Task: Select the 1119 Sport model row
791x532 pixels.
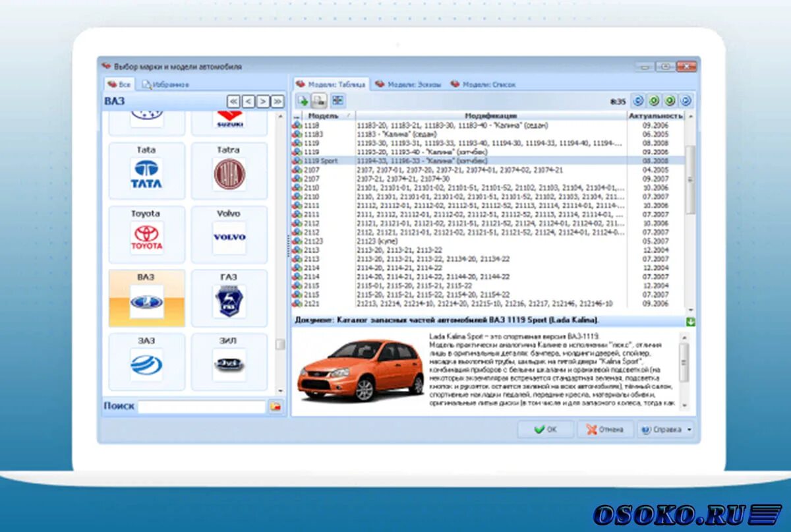Action: coord(488,161)
